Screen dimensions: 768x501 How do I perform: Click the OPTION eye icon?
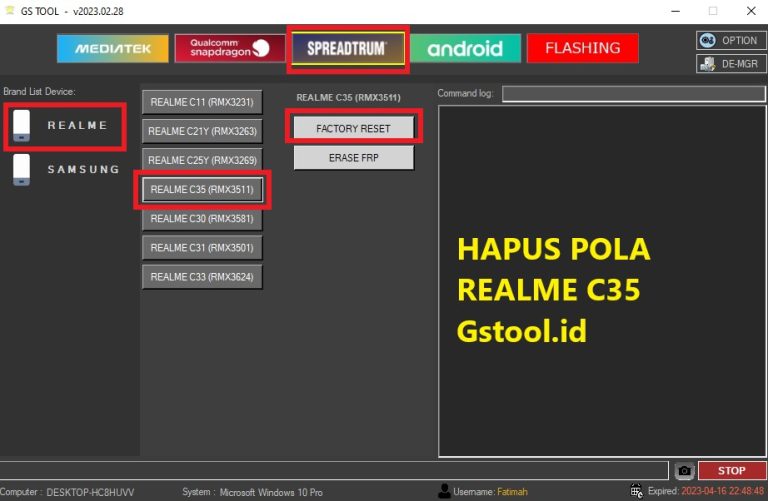click(x=707, y=41)
